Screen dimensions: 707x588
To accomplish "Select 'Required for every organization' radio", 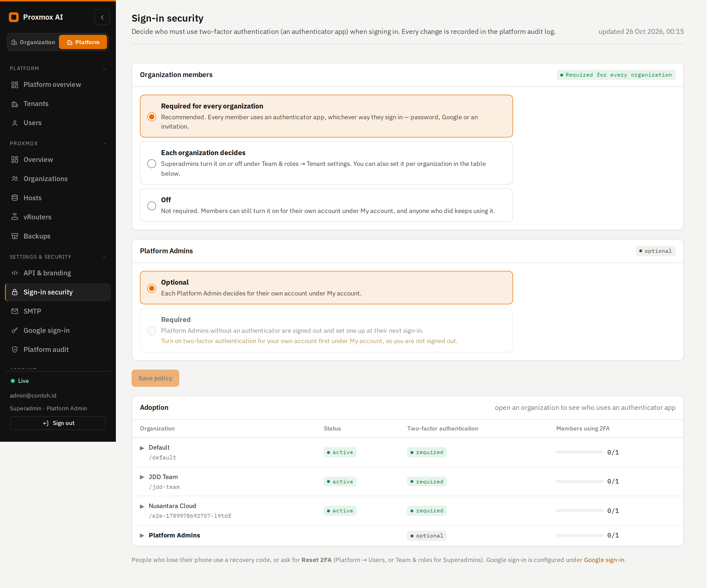I will 152,117.
